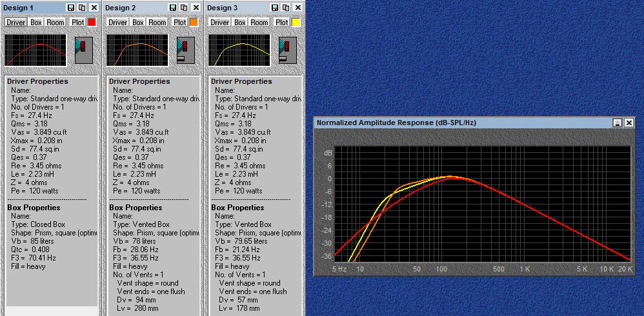
Task: Open Driver settings in Design 2
Action: pos(117,22)
